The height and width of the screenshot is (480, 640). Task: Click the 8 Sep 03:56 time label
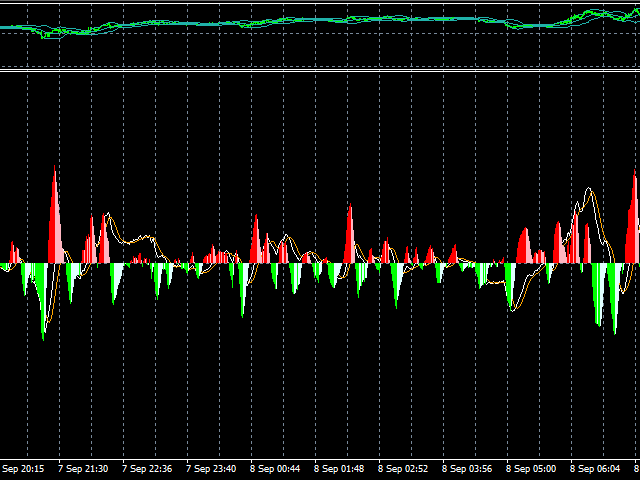467,468
